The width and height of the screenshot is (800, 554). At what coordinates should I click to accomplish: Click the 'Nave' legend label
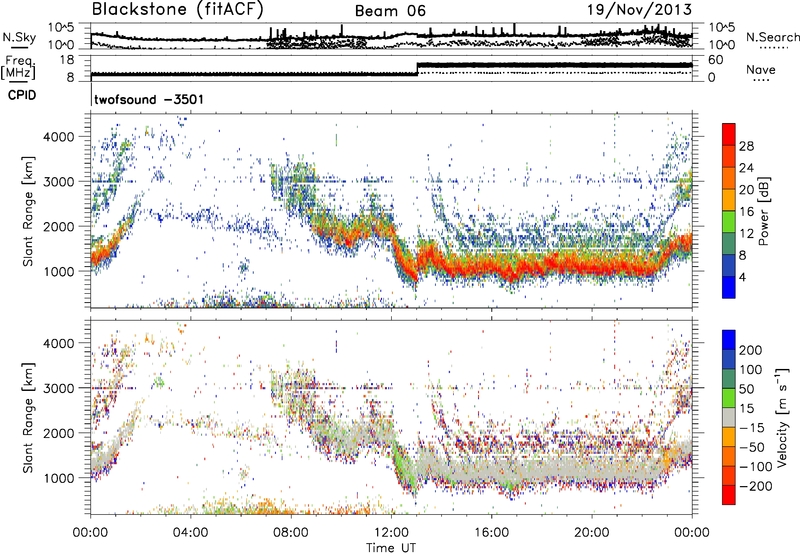click(761, 69)
